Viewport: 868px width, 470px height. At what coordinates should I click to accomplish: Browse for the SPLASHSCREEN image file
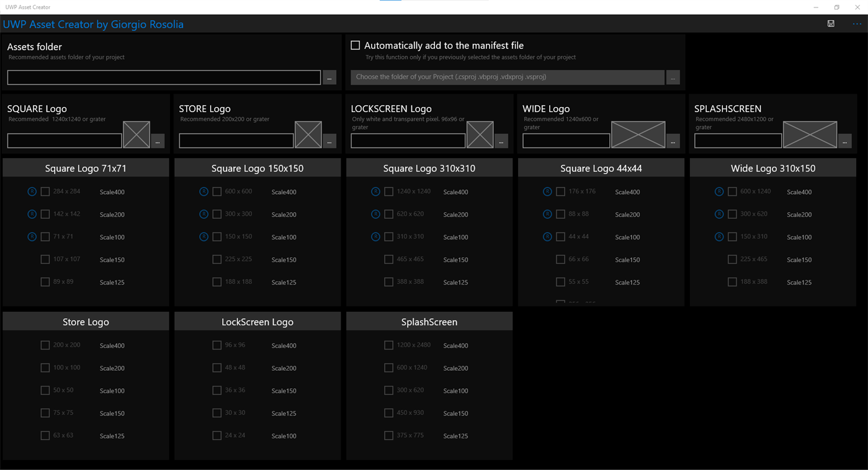(844, 141)
